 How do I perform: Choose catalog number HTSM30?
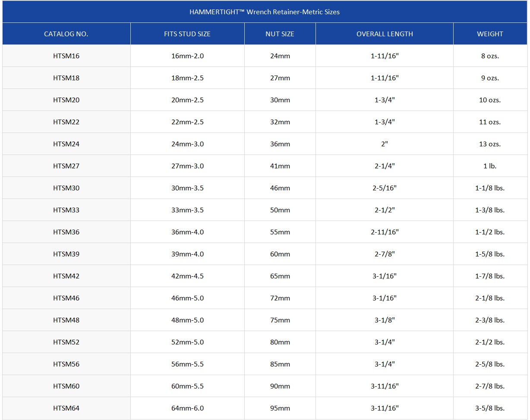pyautogui.click(x=66, y=188)
